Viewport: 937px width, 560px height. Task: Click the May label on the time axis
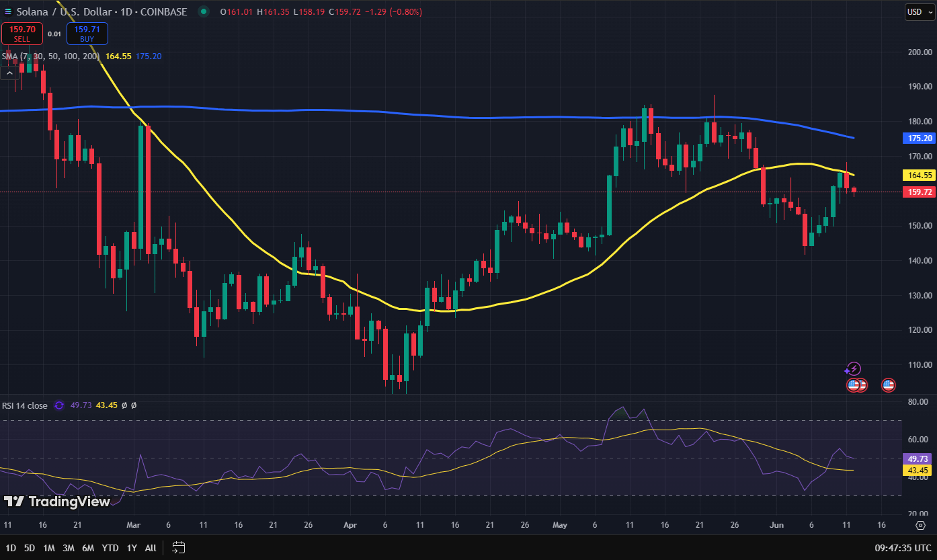[560, 524]
